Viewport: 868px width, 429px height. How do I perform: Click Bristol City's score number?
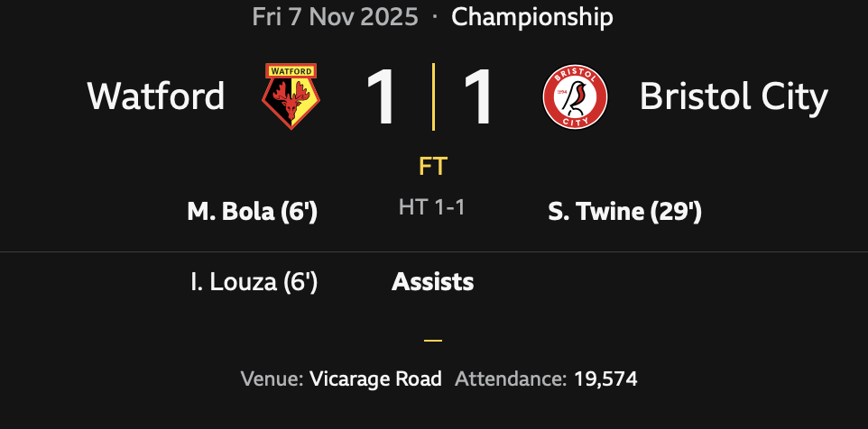click(477, 96)
